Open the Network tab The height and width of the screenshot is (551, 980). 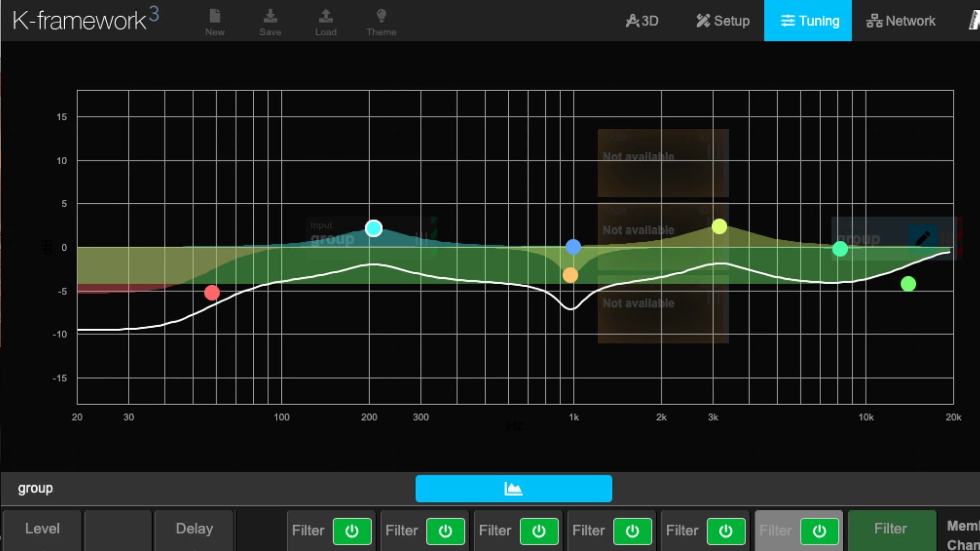click(x=901, y=21)
